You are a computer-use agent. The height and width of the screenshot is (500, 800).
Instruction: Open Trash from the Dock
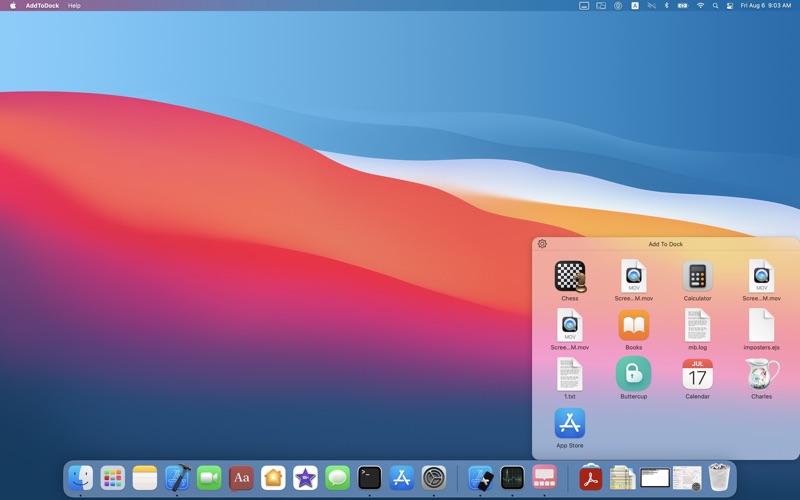719,478
